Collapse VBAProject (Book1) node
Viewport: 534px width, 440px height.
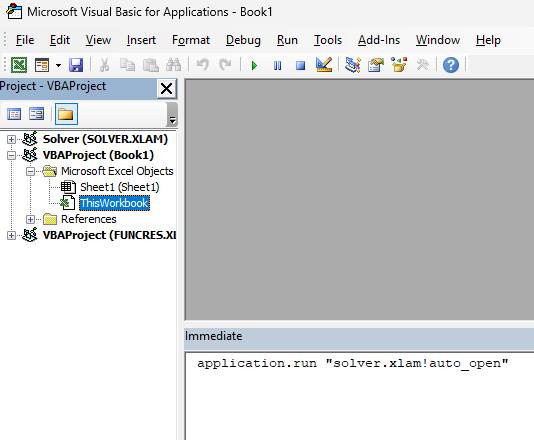click(x=11, y=156)
